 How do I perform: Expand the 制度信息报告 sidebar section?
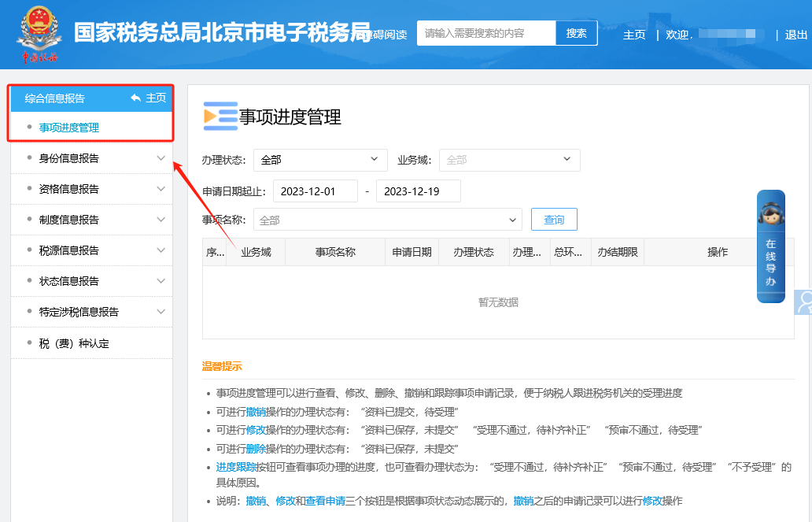coord(91,220)
